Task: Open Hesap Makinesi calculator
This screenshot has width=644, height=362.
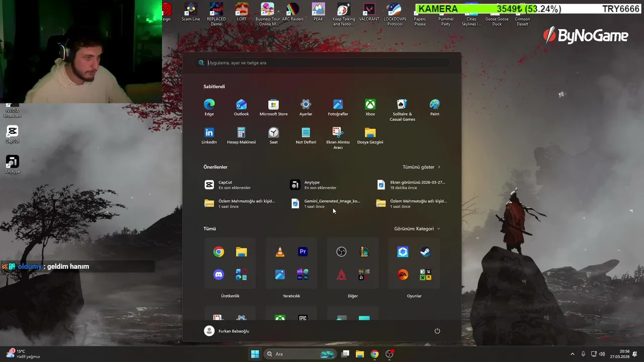Action: click(x=241, y=135)
